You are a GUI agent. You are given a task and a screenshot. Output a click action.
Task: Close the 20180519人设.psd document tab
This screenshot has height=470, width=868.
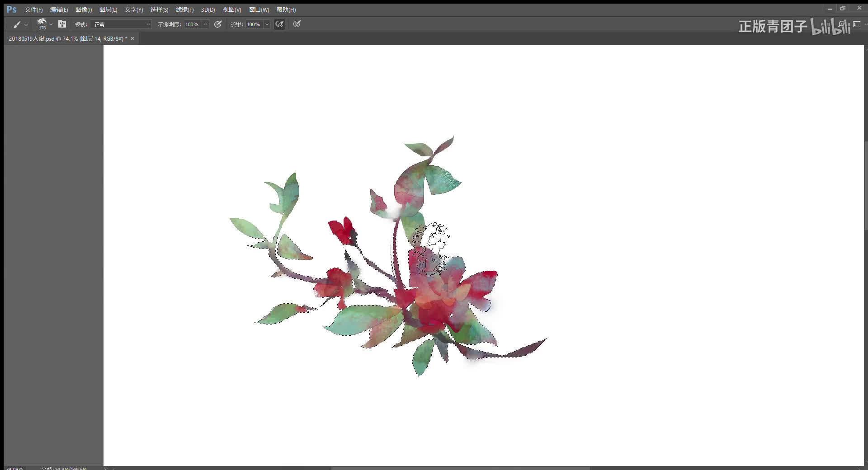pos(132,39)
